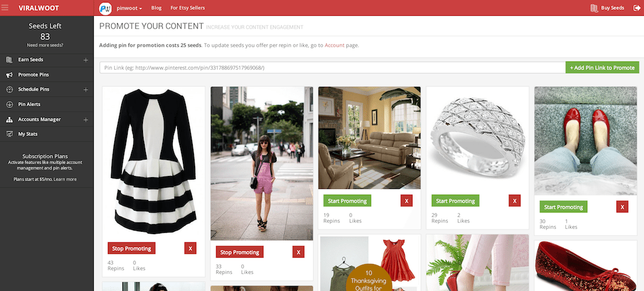Remove the pink overalls pin with X

pyautogui.click(x=298, y=252)
